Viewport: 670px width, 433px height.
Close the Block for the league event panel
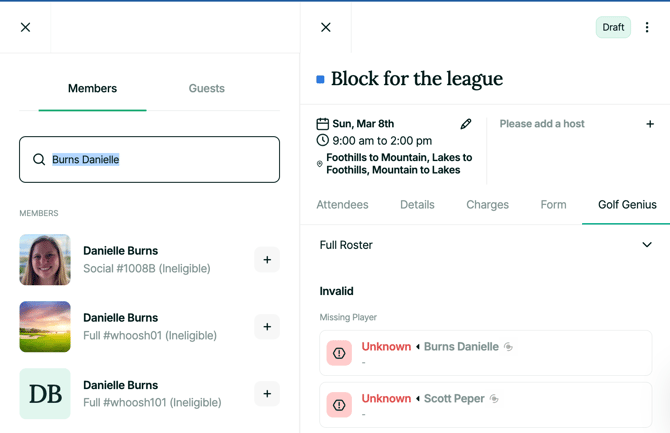pyautogui.click(x=326, y=28)
